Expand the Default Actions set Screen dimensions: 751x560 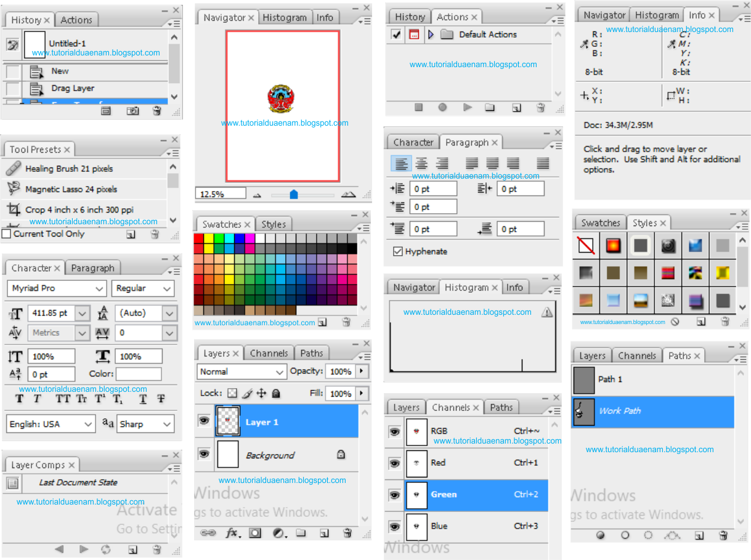coord(432,34)
